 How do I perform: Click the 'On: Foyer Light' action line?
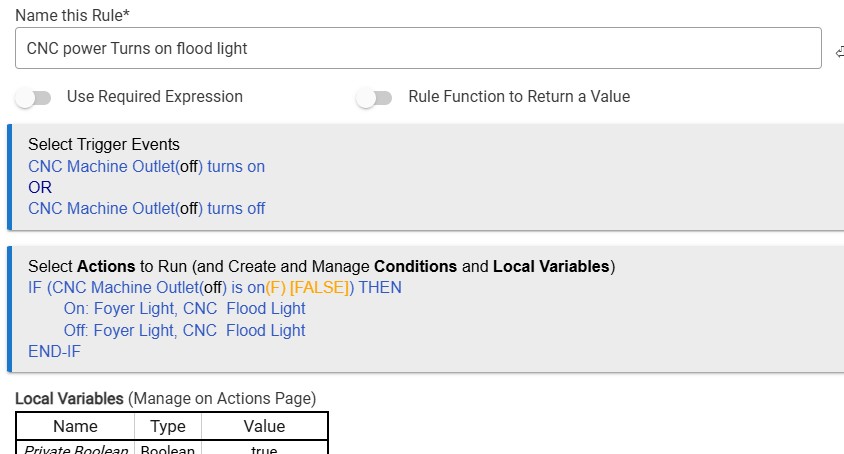click(184, 309)
